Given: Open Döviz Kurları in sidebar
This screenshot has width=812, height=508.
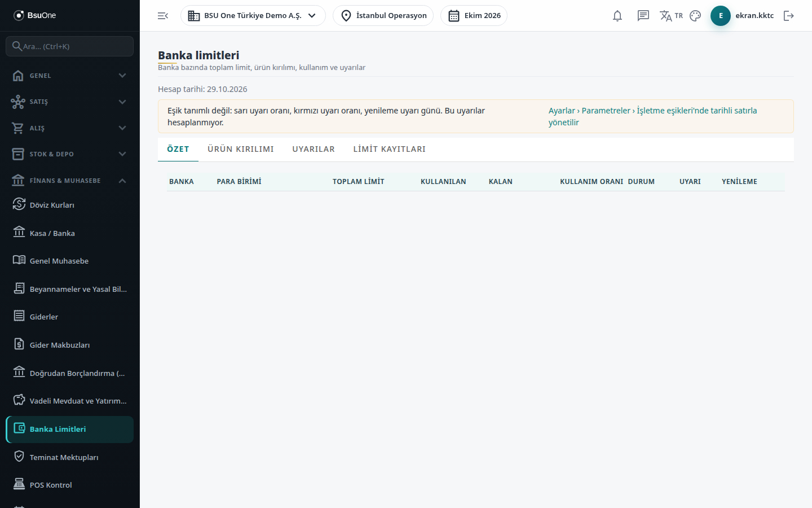Looking at the screenshot, I should click(x=70, y=205).
